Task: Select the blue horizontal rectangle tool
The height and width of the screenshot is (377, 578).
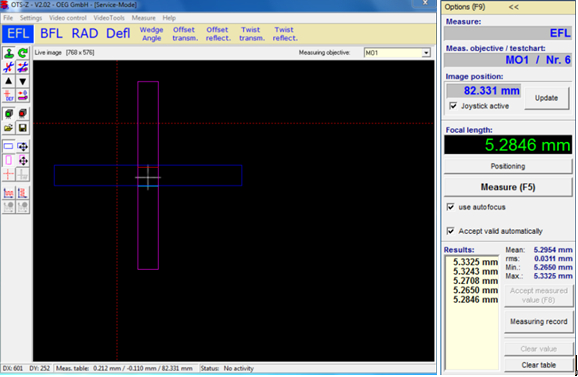Action: 9,146
